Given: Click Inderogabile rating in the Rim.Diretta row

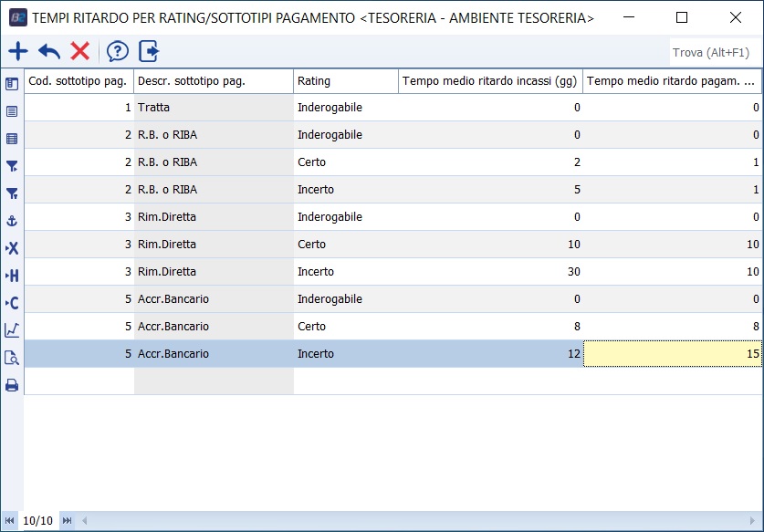Looking at the screenshot, I should (x=346, y=217).
